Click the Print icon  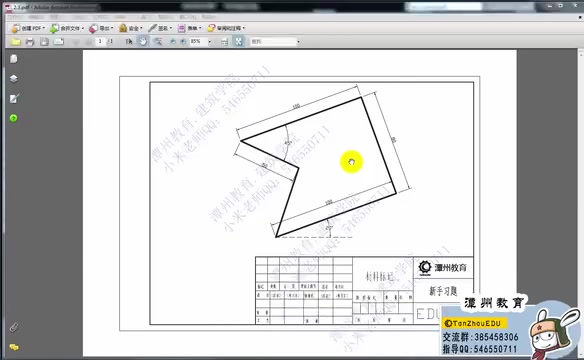coord(30,42)
